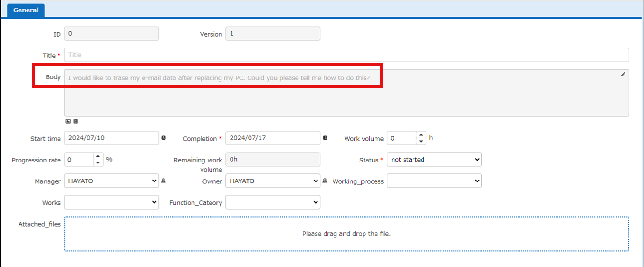
Task: Open the Works dropdown
Action: click(x=111, y=202)
